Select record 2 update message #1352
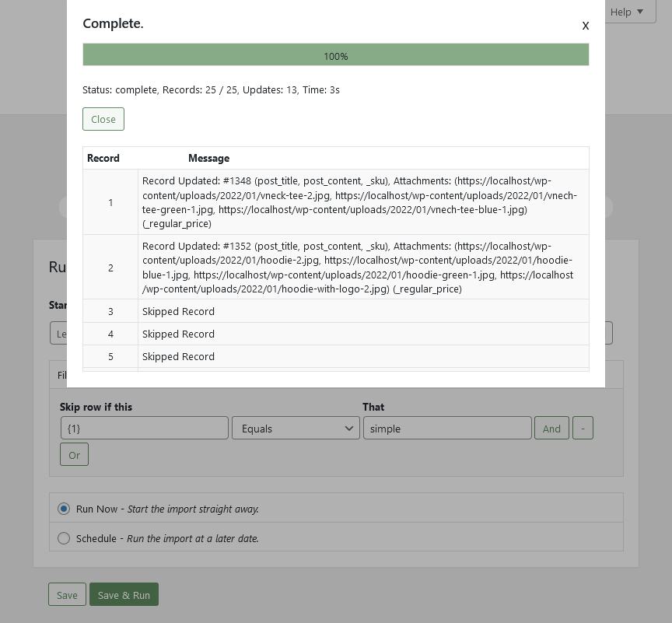 point(359,268)
